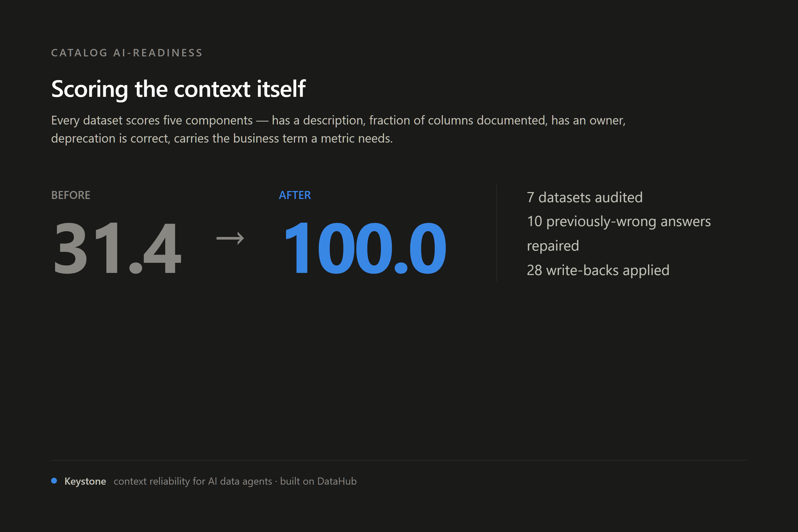The width and height of the screenshot is (798, 532).
Task: Click the blue Keystone dot icon
Action: (54, 480)
